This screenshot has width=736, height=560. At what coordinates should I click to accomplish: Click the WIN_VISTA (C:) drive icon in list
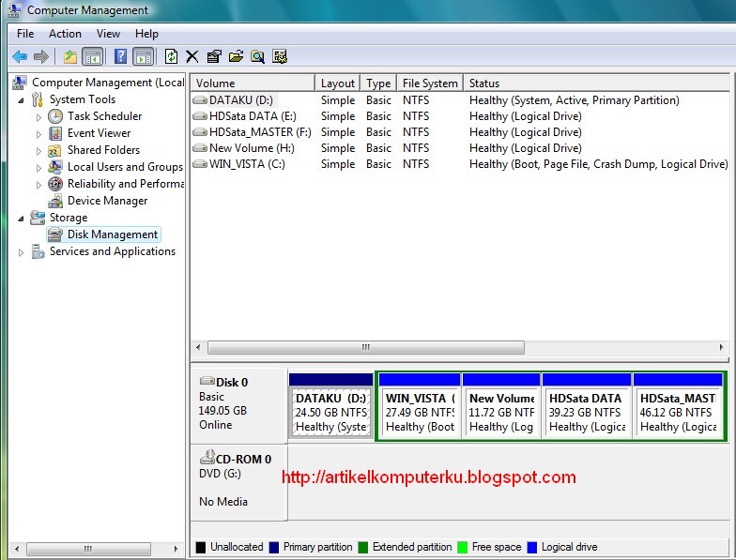(x=200, y=164)
